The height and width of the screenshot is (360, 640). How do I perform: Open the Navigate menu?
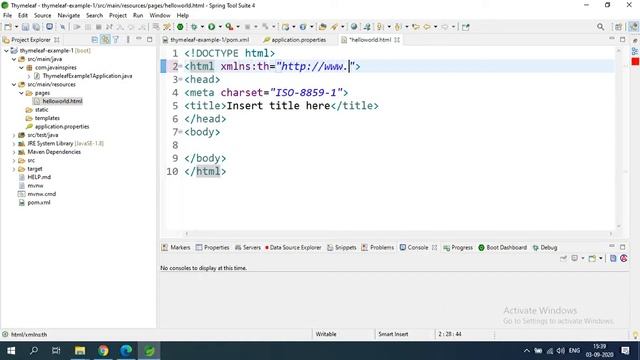(x=69, y=15)
